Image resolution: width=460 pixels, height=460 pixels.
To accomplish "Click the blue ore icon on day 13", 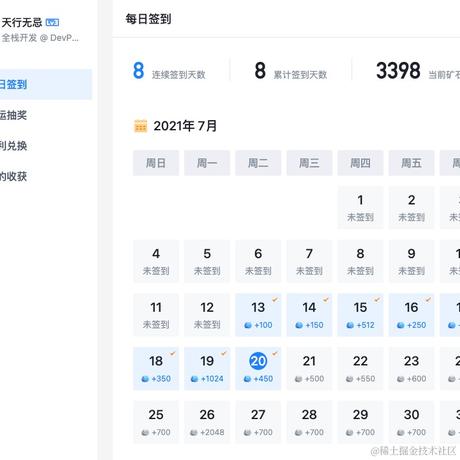I will tap(248, 325).
